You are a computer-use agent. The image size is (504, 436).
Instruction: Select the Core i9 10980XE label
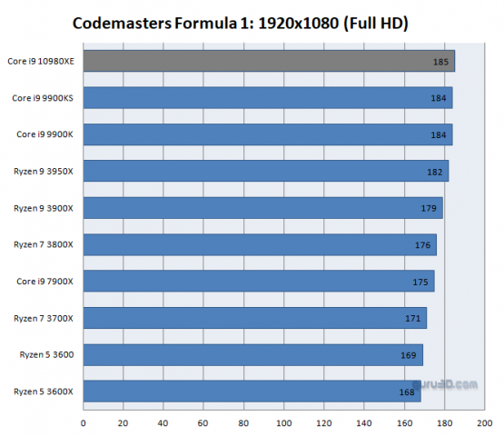(x=41, y=61)
